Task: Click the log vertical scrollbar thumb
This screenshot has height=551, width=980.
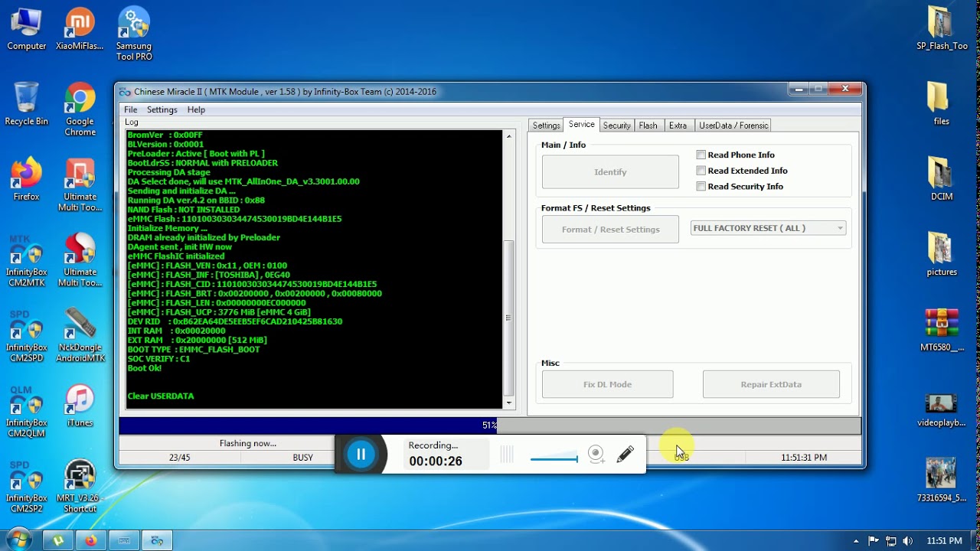Action: [508, 318]
